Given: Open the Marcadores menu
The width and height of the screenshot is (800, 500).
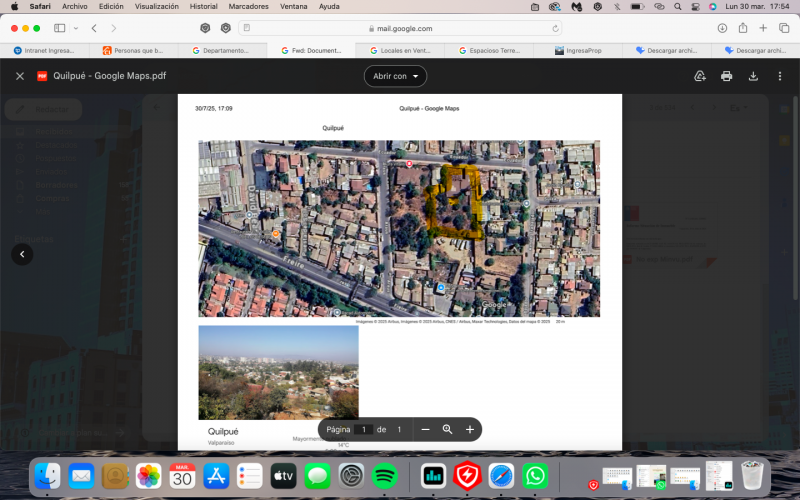Looking at the screenshot, I should (248, 6).
